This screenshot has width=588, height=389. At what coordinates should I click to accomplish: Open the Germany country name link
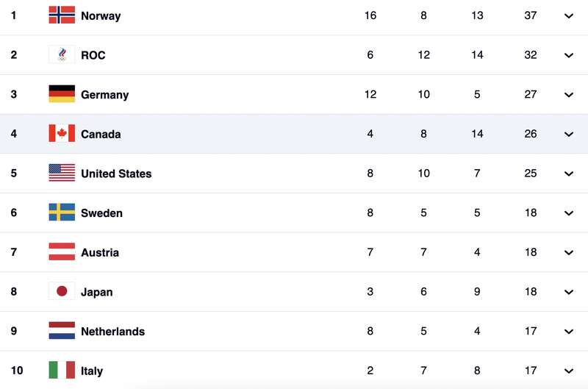tap(104, 95)
